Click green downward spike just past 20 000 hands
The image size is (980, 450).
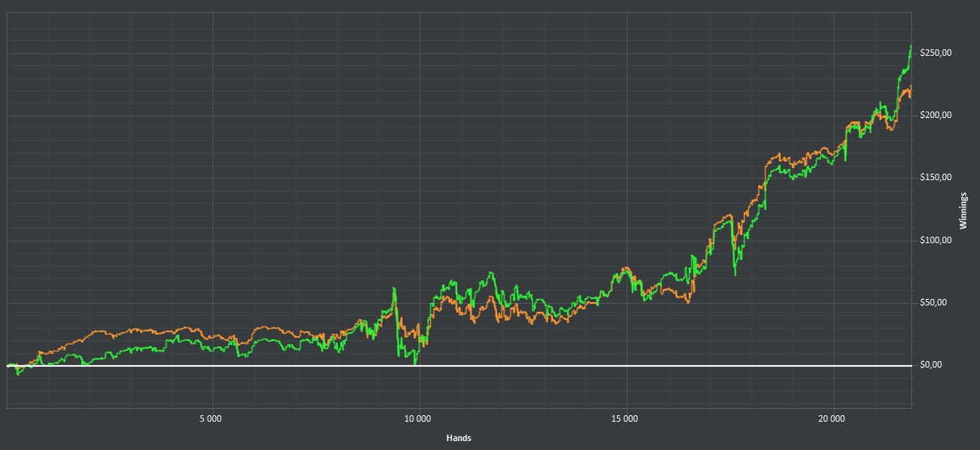click(x=846, y=160)
